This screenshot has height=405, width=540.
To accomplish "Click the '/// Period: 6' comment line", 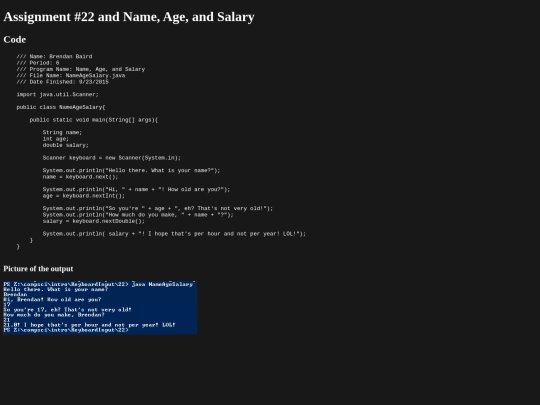I will pos(38,63).
